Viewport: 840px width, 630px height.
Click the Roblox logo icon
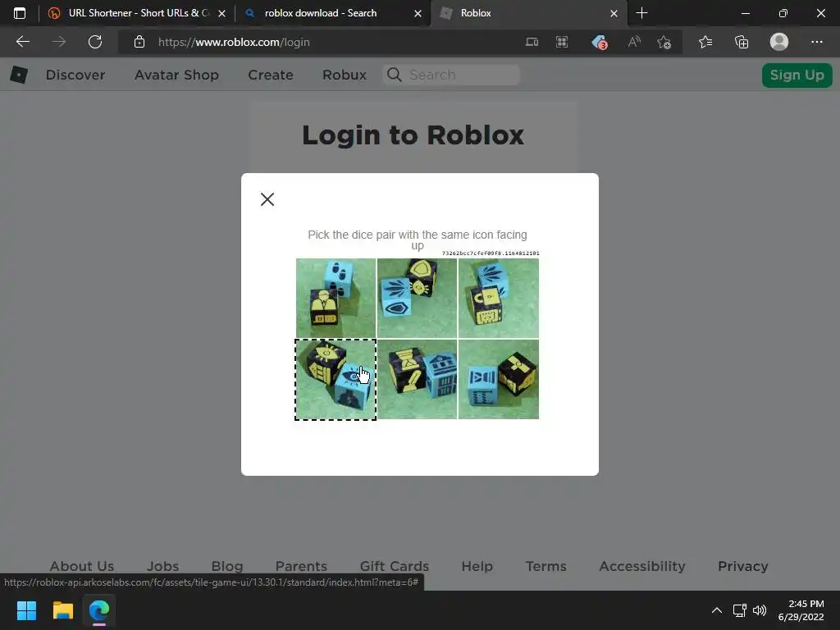point(19,75)
